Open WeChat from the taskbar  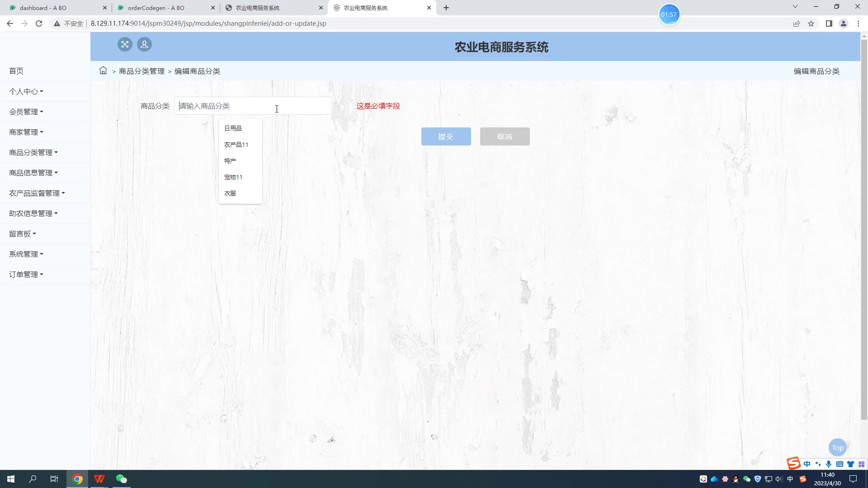point(121,479)
